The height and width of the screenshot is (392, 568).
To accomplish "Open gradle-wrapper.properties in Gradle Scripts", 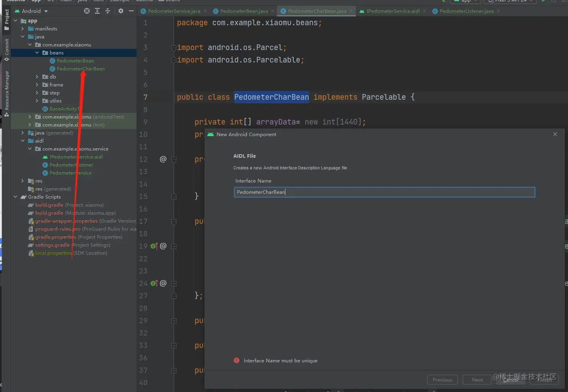I will 82,221.
